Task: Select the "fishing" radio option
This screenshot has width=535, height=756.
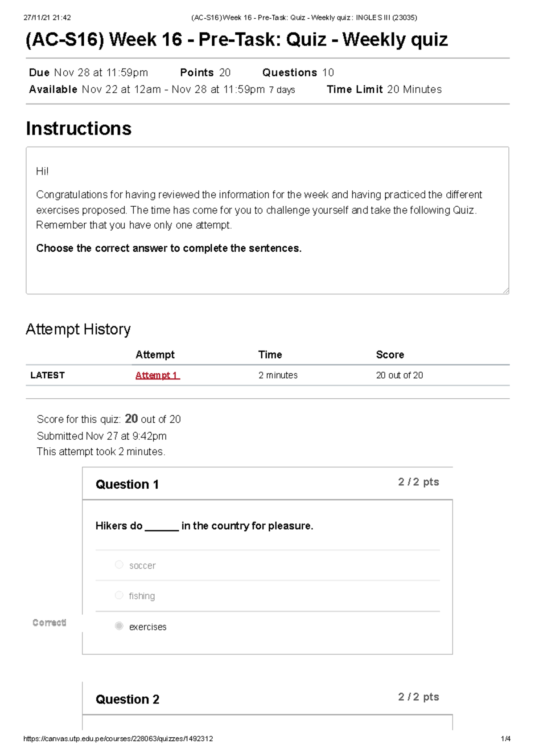Action: (x=119, y=596)
